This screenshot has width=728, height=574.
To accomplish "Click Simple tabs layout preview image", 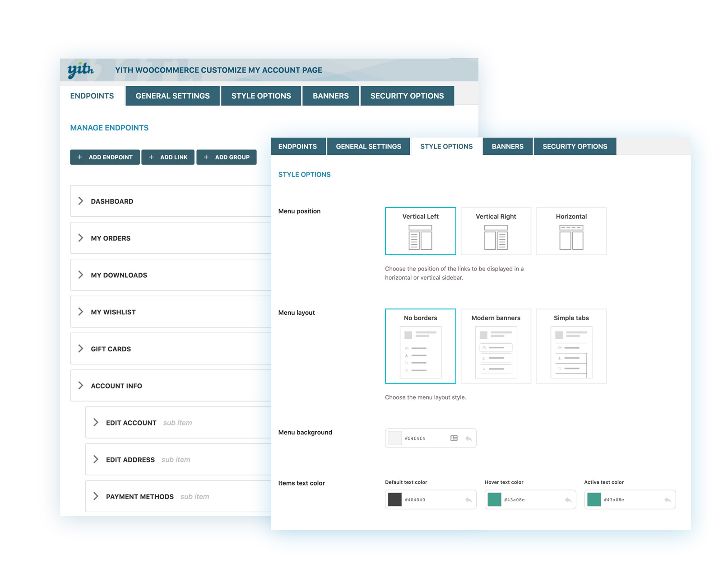I will tap(571, 352).
